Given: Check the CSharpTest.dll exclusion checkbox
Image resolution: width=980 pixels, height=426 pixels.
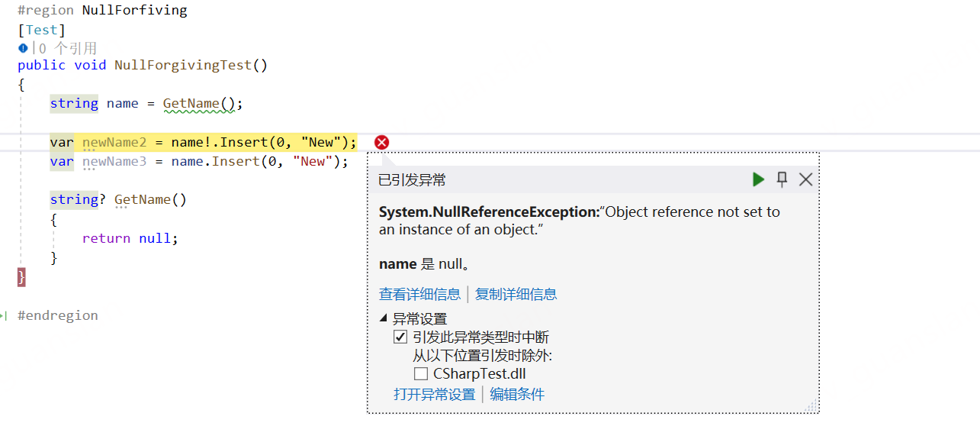Looking at the screenshot, I should 421,374.
